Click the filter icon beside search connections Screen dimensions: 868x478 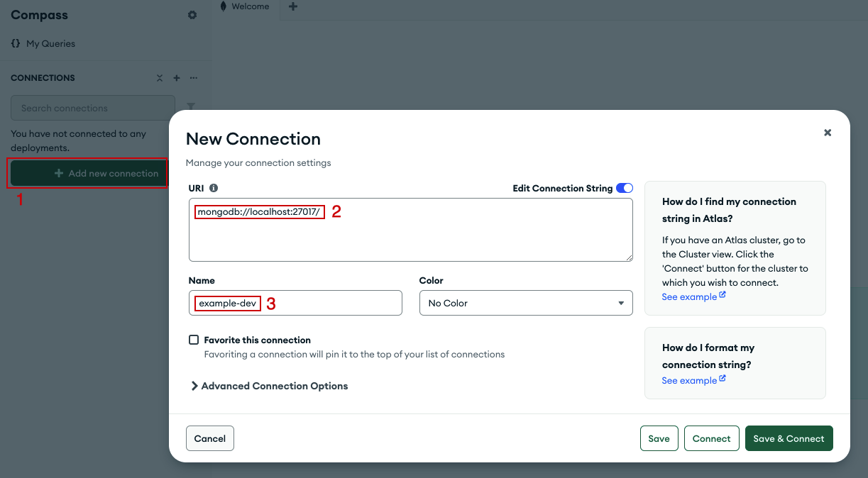(191, 107)
